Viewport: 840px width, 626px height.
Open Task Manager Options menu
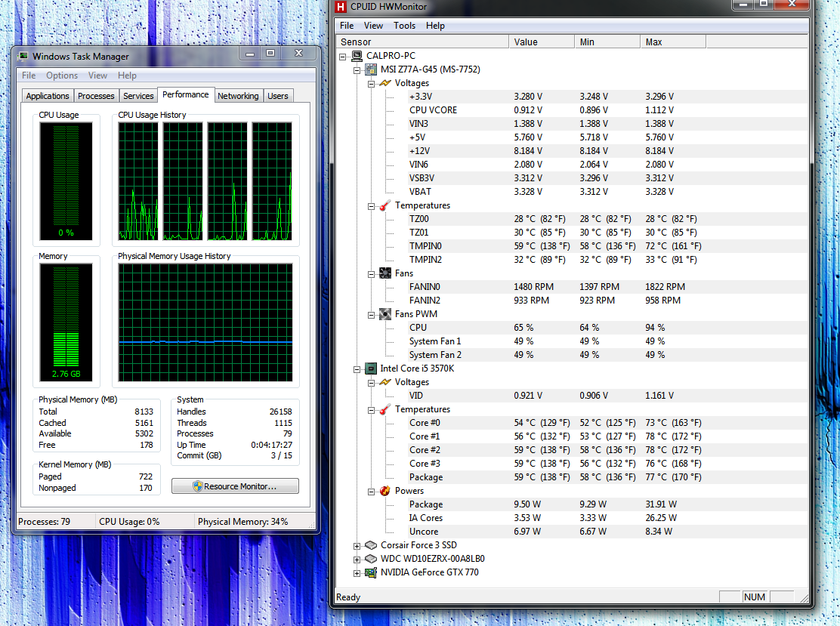pyautogui.click(x=62, y=76)
